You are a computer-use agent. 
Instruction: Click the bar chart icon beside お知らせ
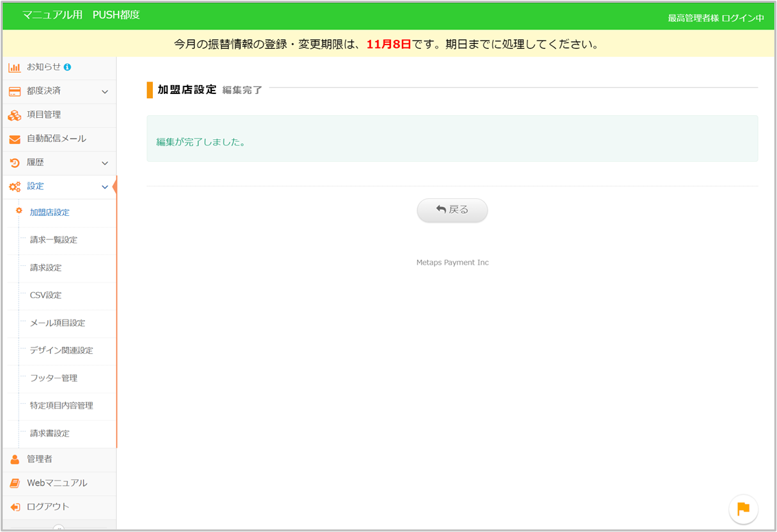tap(14, 67)
